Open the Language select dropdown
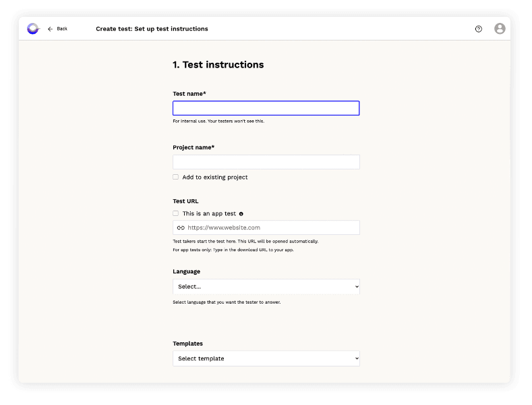Screen dimensions: 532x405 click(x=266, y=287)
